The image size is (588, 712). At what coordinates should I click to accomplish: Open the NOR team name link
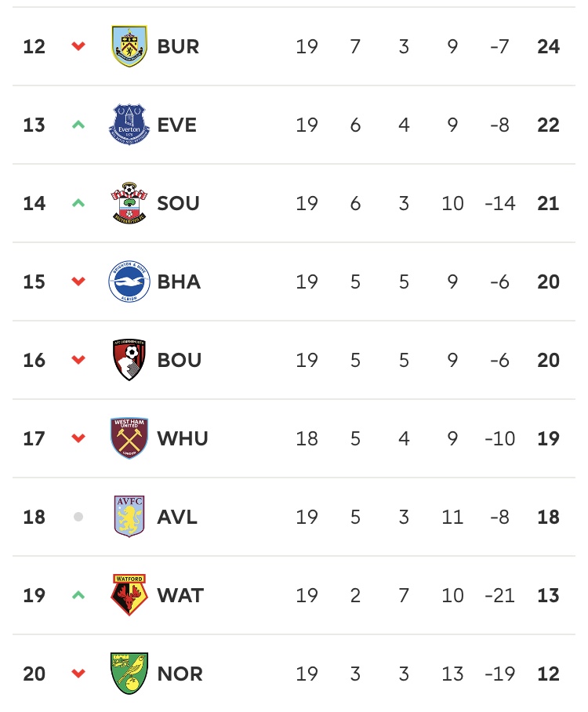click(180, 674)
